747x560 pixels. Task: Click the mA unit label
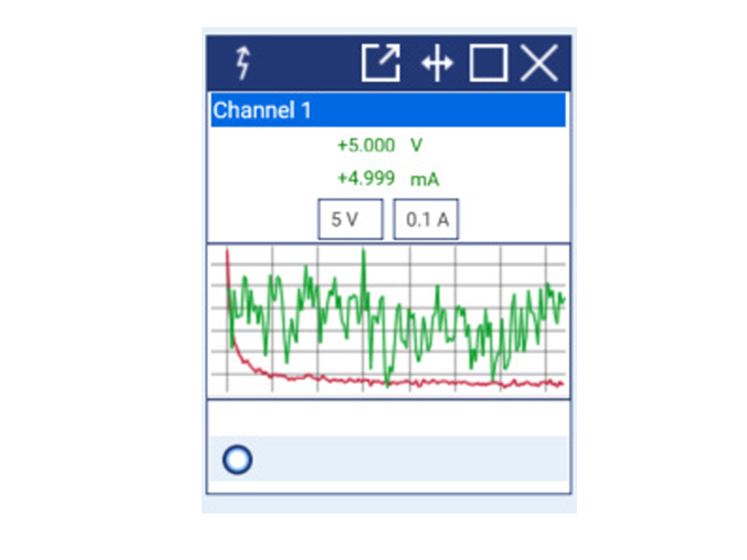pos(424,177)
